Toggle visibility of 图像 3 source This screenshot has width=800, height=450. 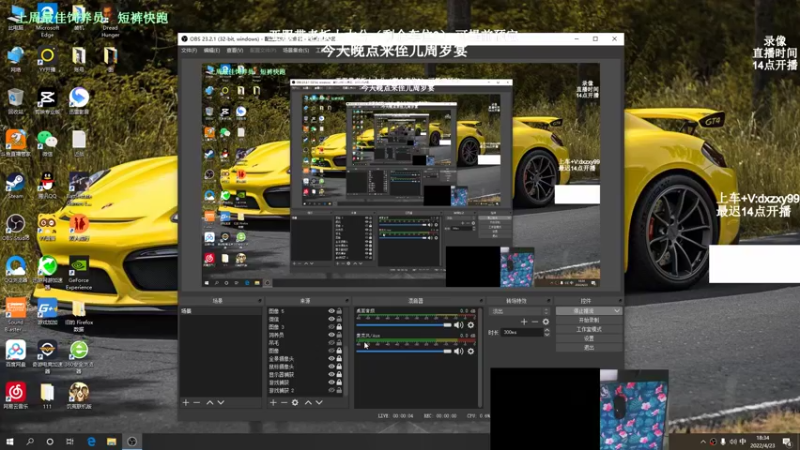[x=331, y=327]
